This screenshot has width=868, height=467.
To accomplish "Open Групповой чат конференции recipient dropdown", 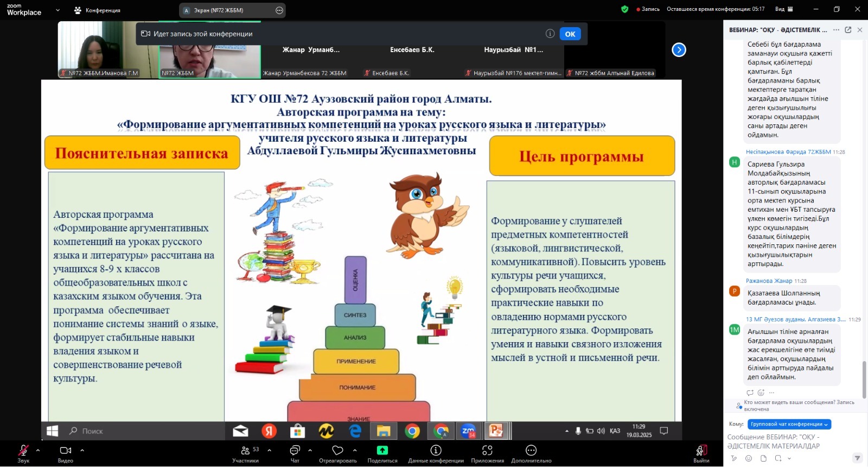I will point(789,424).
